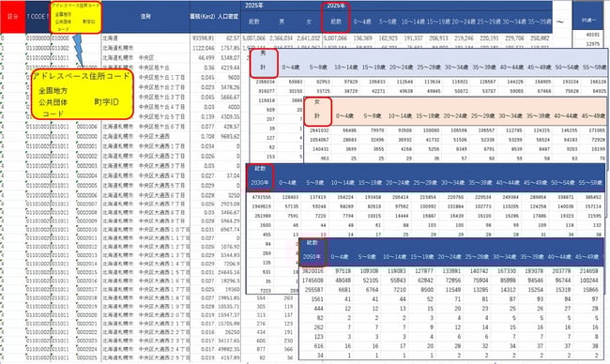The width and height of the screenshot is (610, 364).
Task: Click value 1745608 in the 2050年 table
Action: (x=313, y=281)
